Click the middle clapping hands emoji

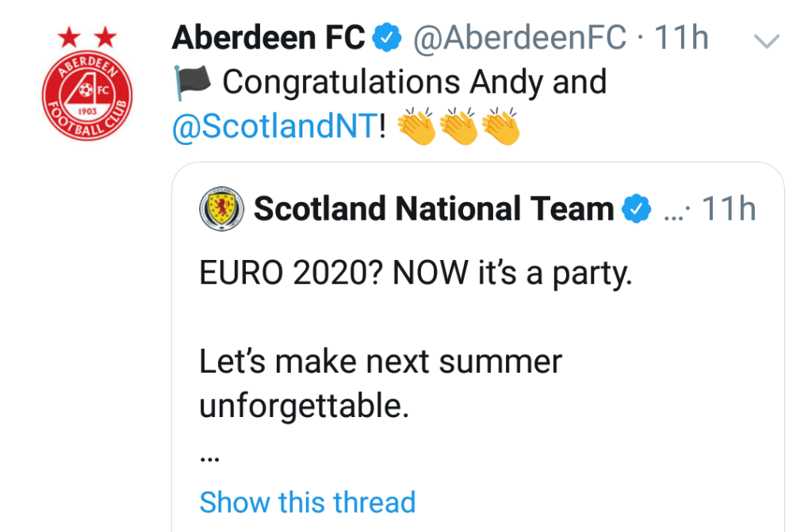pos(458,128)
